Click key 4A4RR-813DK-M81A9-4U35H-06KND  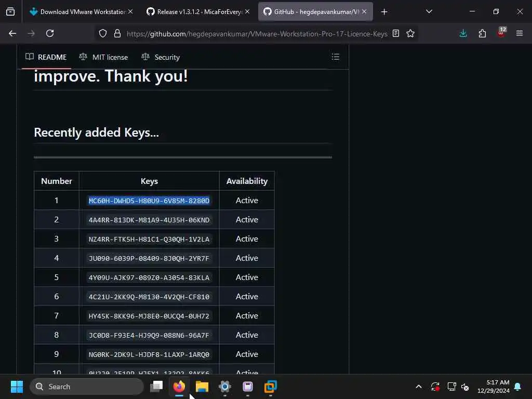click(149, 220)
